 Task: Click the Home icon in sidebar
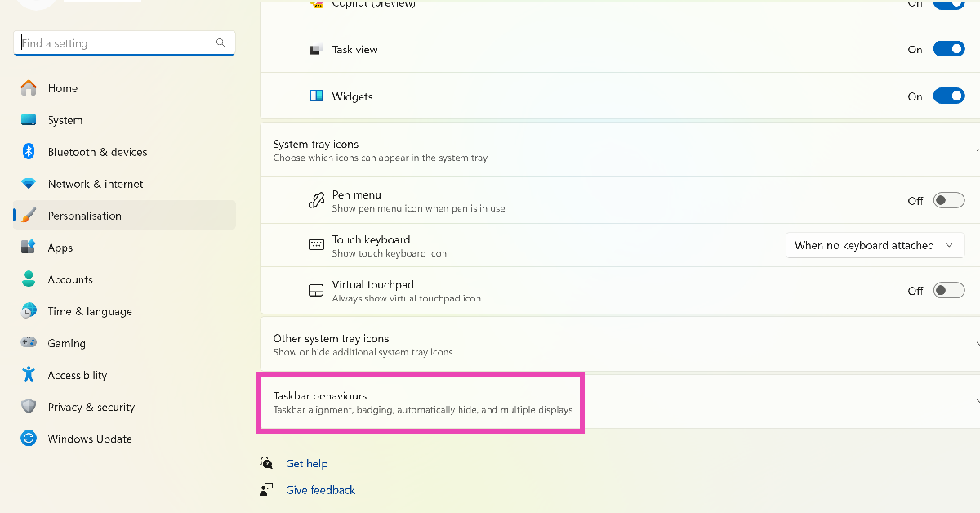[29, 88]
